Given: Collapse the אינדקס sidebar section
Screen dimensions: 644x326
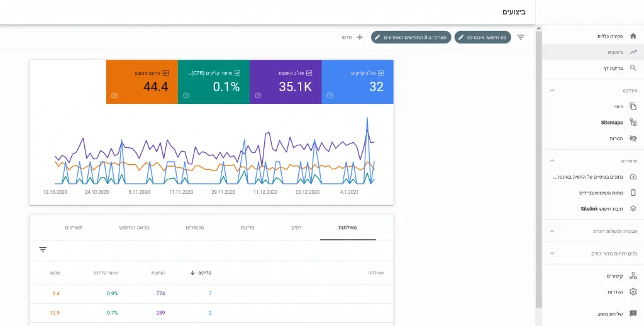Looking at the screenshot, I should (552, 91).
